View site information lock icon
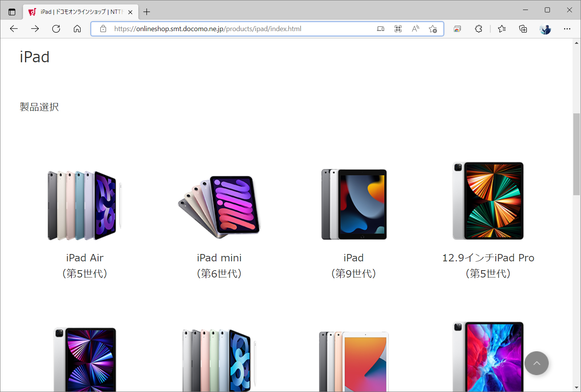The image size is (581, 392). 103,29
